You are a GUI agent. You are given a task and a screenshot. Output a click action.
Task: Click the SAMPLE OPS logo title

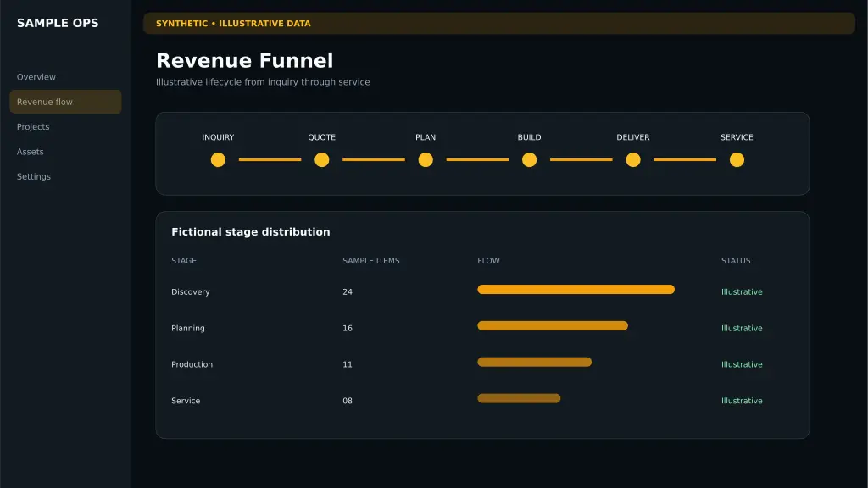[x=58, y=23]
